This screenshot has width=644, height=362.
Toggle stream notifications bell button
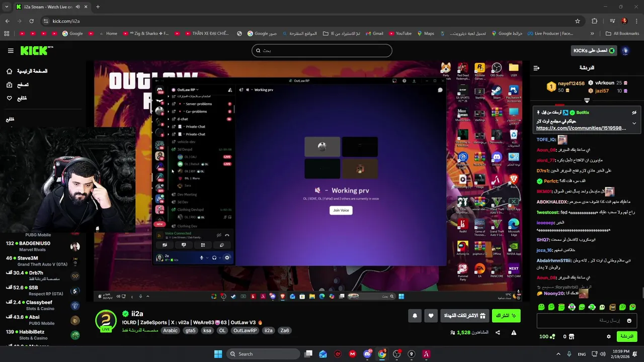[x=415, y=316]
